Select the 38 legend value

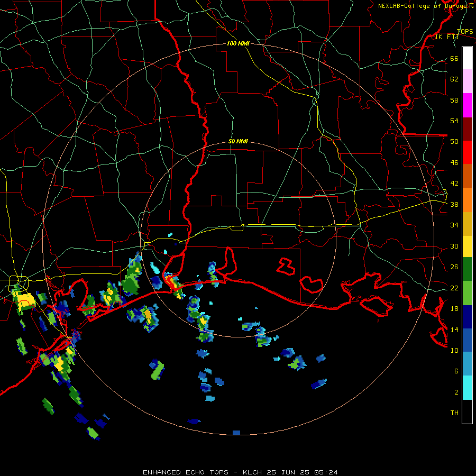click(454, 205)
